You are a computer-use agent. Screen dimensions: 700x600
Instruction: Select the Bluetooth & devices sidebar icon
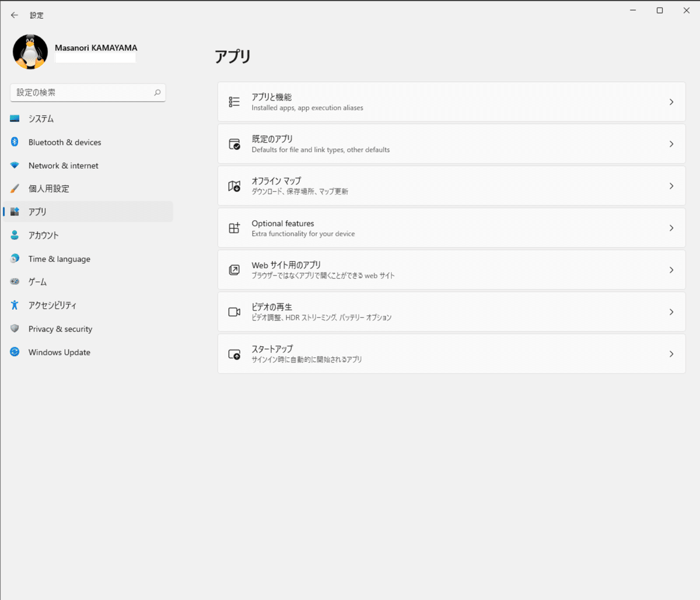pos(14,142)
